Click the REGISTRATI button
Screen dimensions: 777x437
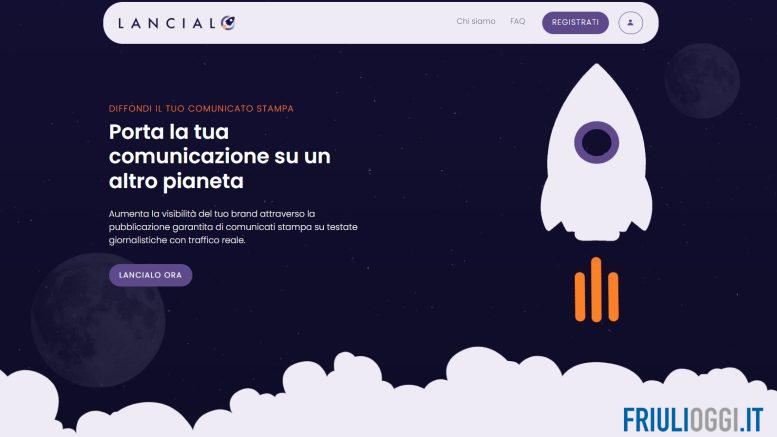[x=575, y=23]
